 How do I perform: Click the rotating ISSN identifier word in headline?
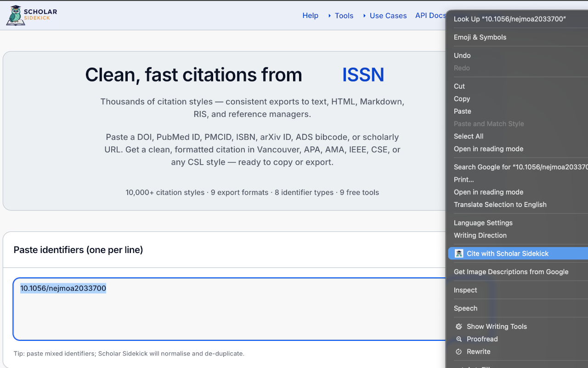click(363, 75)
